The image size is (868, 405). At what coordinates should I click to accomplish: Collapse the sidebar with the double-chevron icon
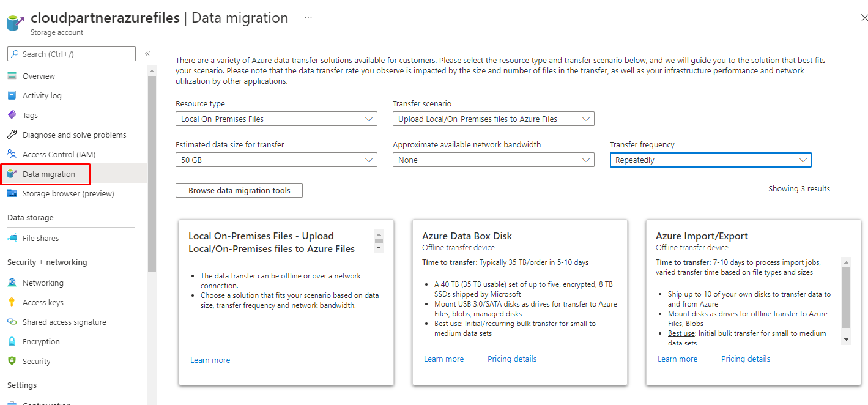[147, 54]
